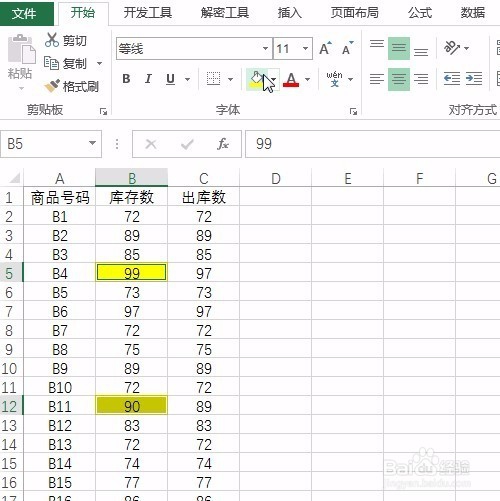The image size is (500, 501).
Task: Switch to the Formulas (公式) tab
Action: coord(420,13)
